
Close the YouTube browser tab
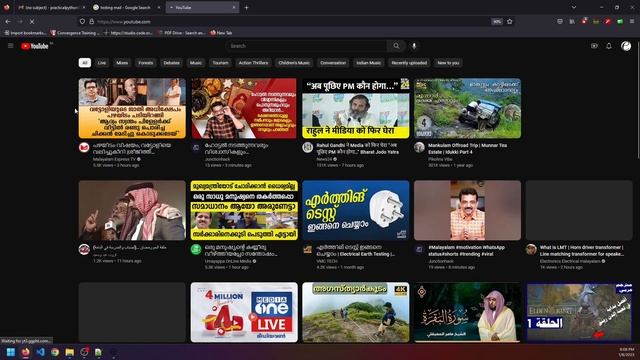(x=234, y=7)
